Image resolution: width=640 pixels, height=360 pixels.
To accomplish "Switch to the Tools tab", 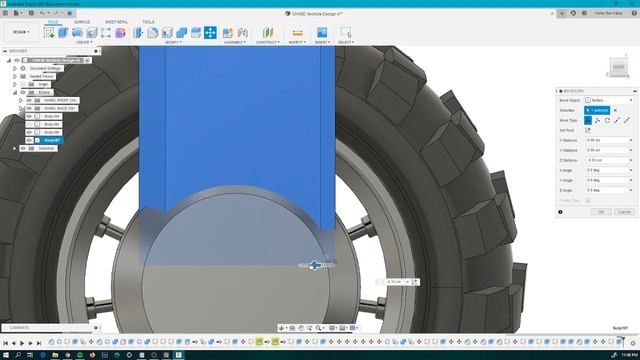I will click(148, 22).
